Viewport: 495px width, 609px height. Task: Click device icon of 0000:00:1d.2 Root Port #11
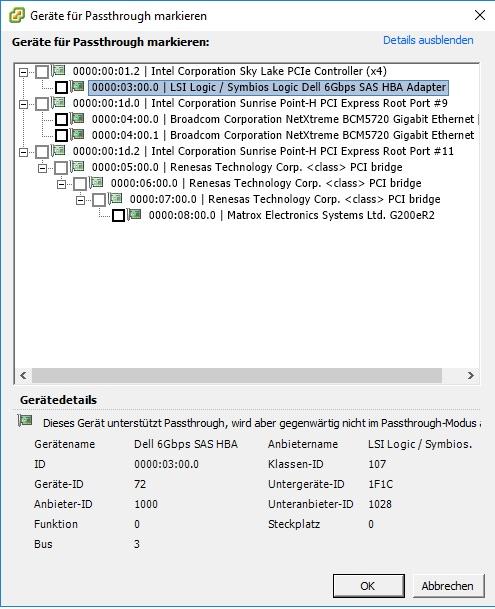[59, 150]
